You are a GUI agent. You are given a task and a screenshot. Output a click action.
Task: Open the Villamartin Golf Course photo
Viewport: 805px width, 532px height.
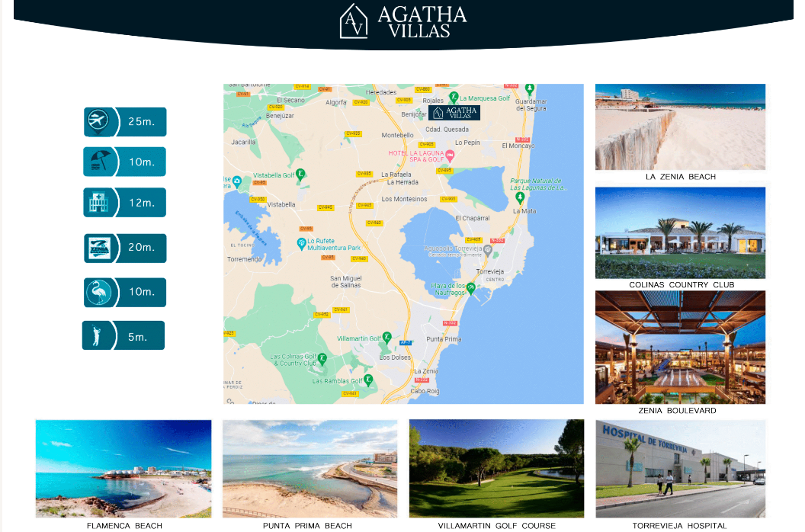[496, 468]
